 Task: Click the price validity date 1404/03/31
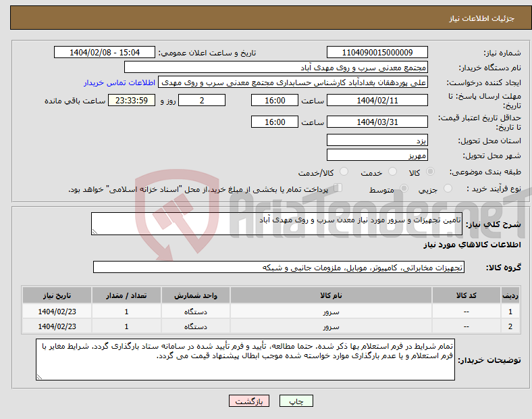tap(377, 122)
